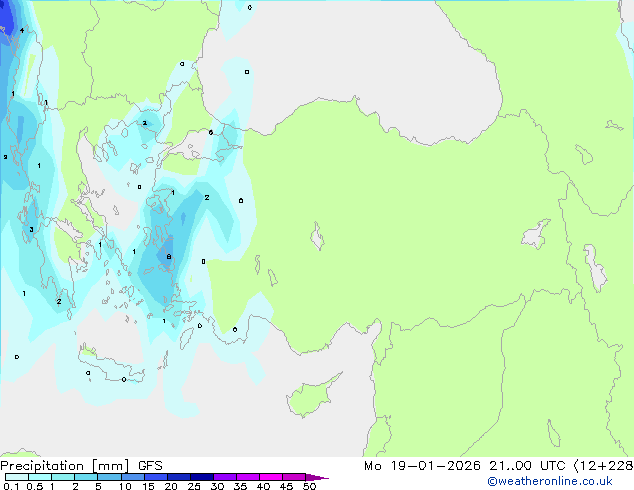
Task: Click the "GFS" model label
Action: point(150,466)
